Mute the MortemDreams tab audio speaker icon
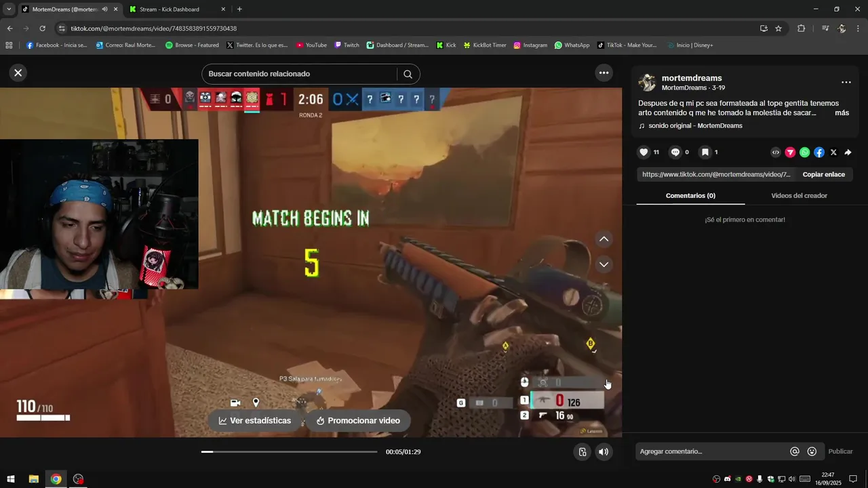The height and width of the screenshot is (488, 868). coord(104,9)
